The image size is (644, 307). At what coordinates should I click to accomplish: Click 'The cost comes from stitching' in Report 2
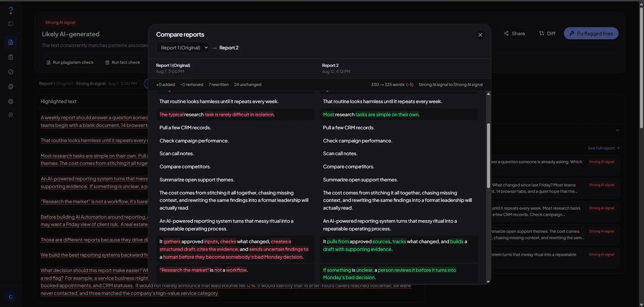click(x=397, y=200)
